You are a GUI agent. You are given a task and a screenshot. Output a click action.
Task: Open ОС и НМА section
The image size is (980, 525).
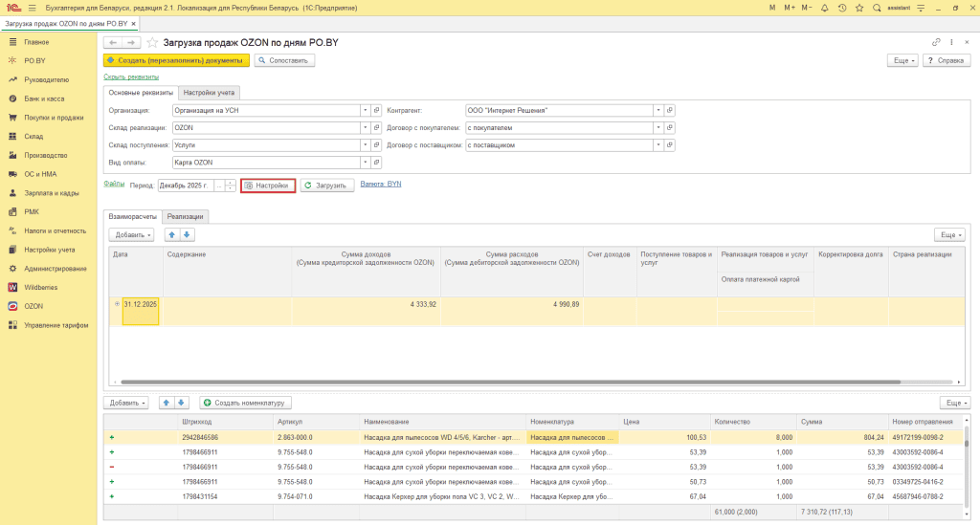pyautogui.click(x=40, y=174)
